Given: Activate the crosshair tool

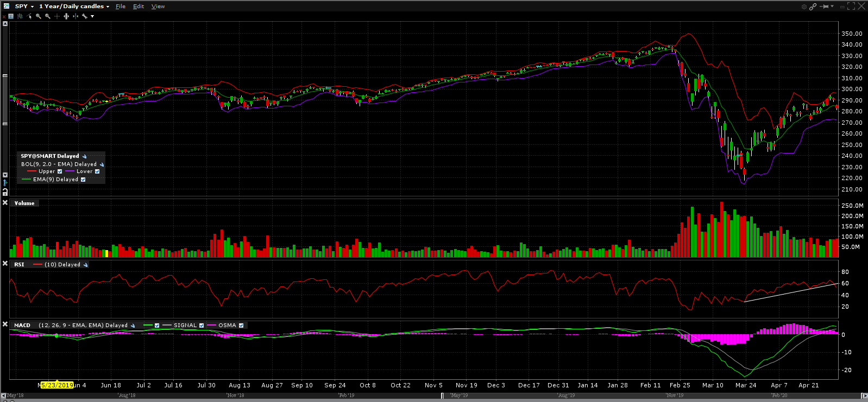Looking at the screenshot, I should click(x=57, y=16).
